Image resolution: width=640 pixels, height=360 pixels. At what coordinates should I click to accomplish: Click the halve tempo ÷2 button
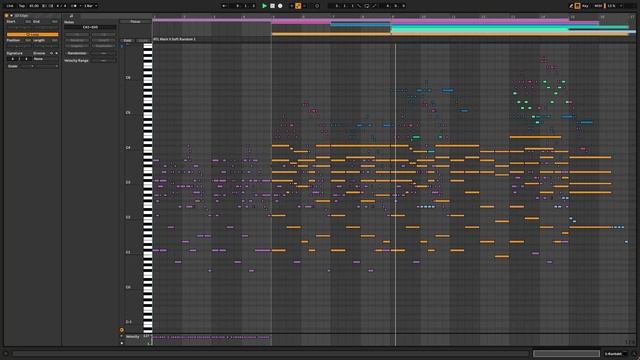tap(77, 35)
